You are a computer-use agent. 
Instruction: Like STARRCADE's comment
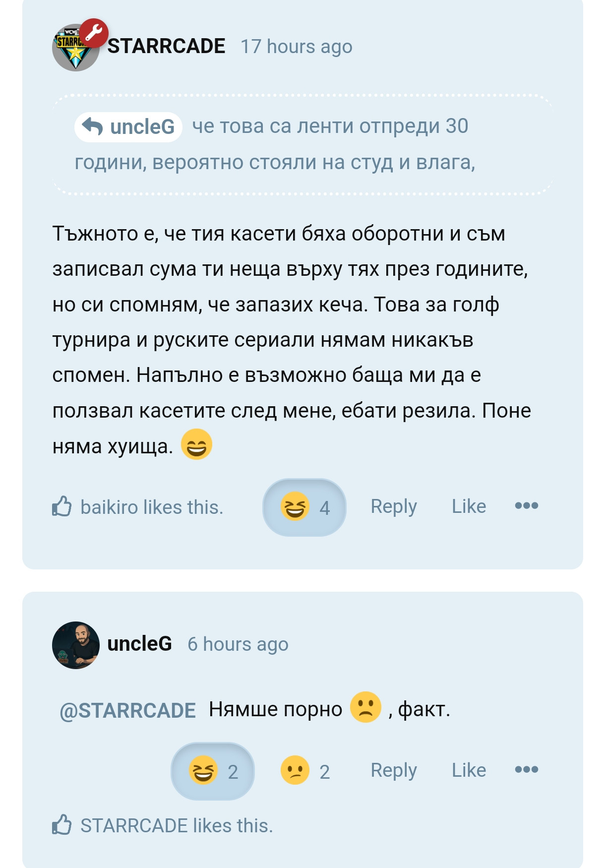click(469, 506)
